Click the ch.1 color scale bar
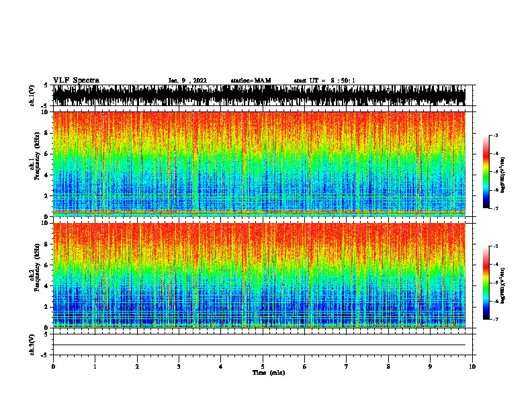This screenshot has height=411, width=532. point(486,172)
